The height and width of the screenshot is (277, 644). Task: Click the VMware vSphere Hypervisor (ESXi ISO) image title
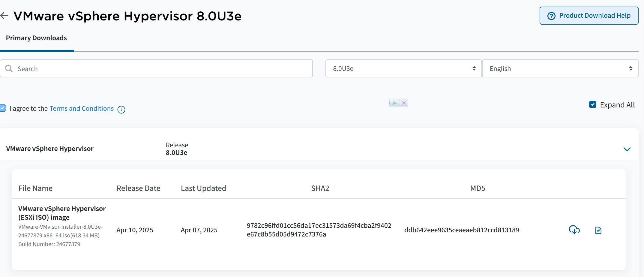62,213
